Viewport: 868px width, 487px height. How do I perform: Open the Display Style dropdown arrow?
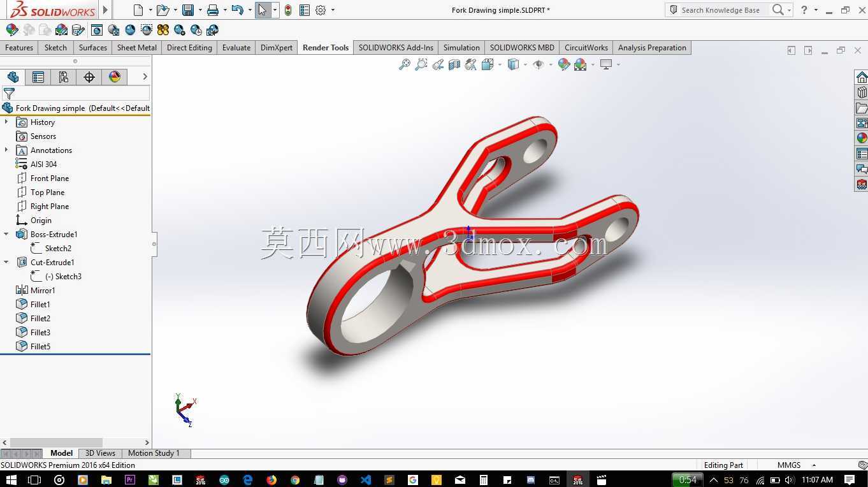525,64
